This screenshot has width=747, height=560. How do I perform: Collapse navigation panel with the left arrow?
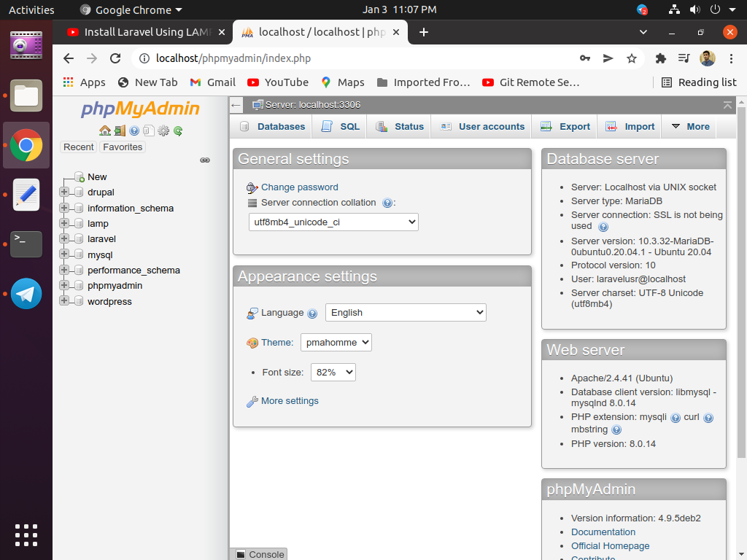click(236, 105)
